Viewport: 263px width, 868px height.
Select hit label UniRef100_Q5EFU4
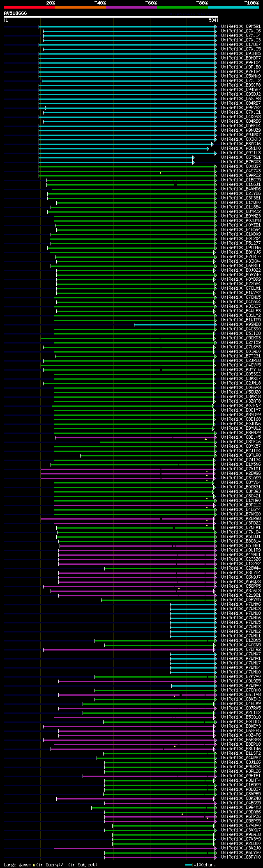[241, 126]
